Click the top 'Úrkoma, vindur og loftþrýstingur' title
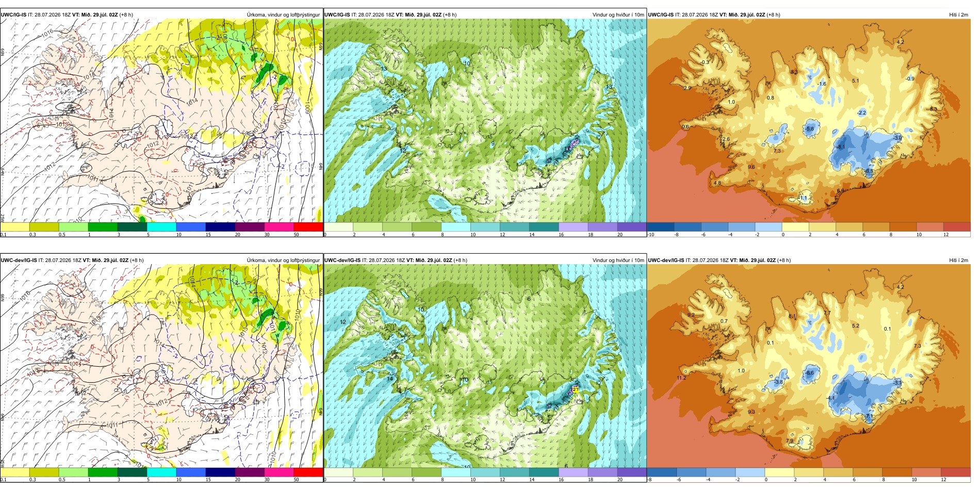980x490 pixels. (283, 15)
